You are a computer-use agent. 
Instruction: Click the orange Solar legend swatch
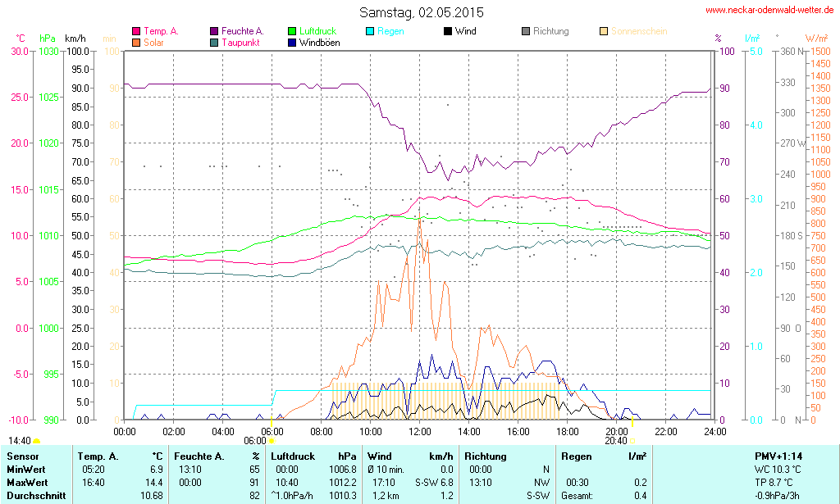pos(136,42)
